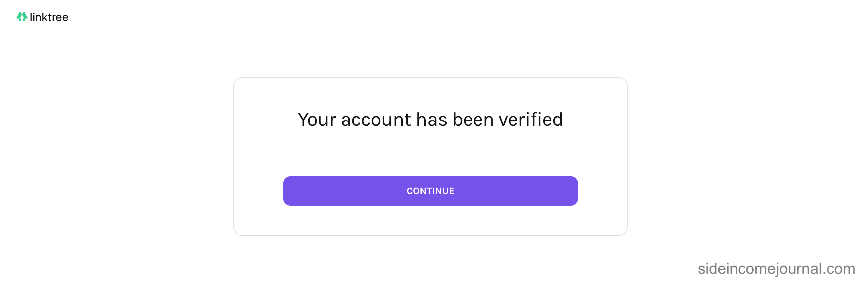Viewport: 868px width, 284px height.
Task: Click the right arrow of the green Linktree logo
Action: (25, 17)
